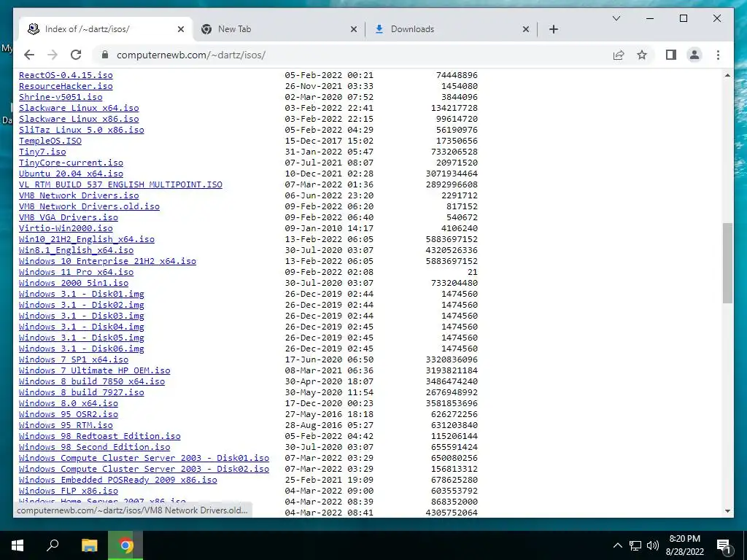Download Slackware Linux x64.iso
The height and width of the screenshot is (560, 747).
pyautogui.click(x=79, y=108)
